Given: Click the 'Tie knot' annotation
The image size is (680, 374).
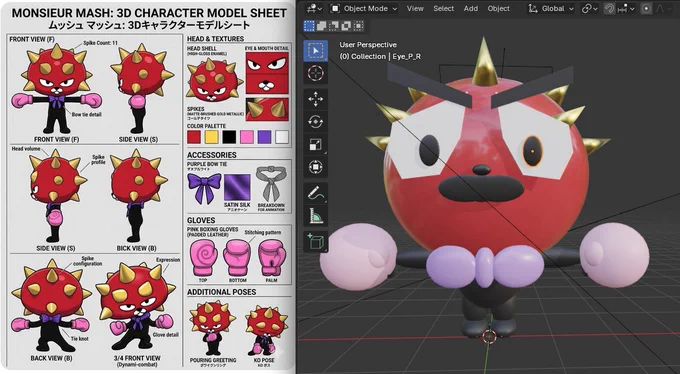Looking at the screenshot, I should coord(79,338).
